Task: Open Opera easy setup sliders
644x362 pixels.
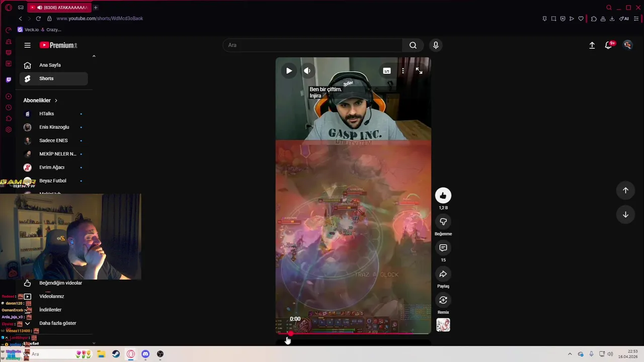Action: 636,19
